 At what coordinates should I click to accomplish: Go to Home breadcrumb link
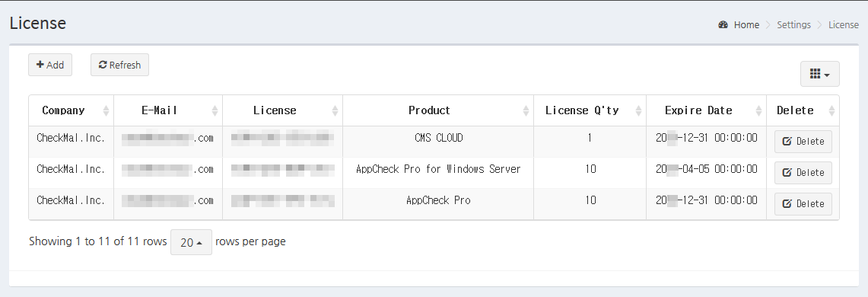(x=746, y=25)
